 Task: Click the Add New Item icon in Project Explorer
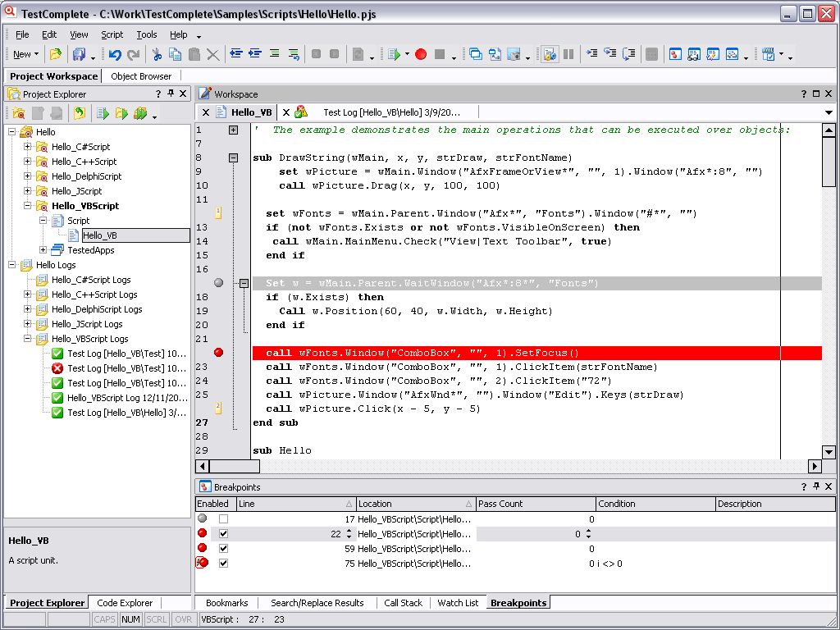[19, 113]
